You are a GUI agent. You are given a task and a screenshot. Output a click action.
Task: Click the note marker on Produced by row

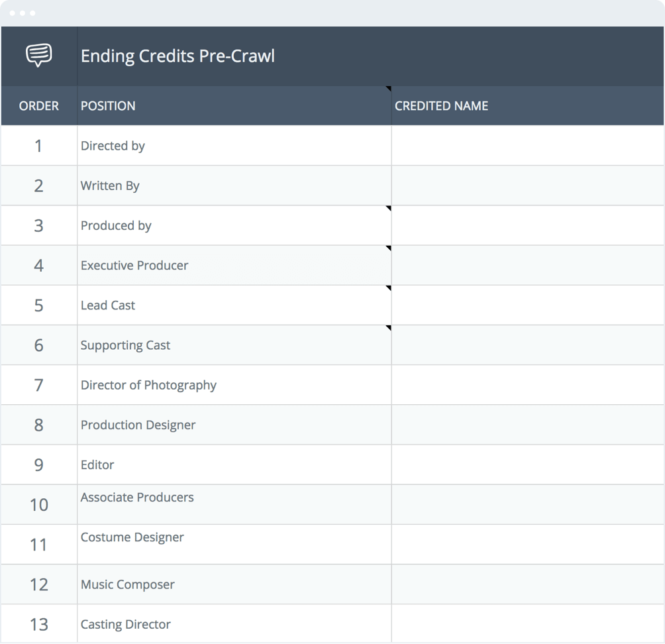(389, 209)
